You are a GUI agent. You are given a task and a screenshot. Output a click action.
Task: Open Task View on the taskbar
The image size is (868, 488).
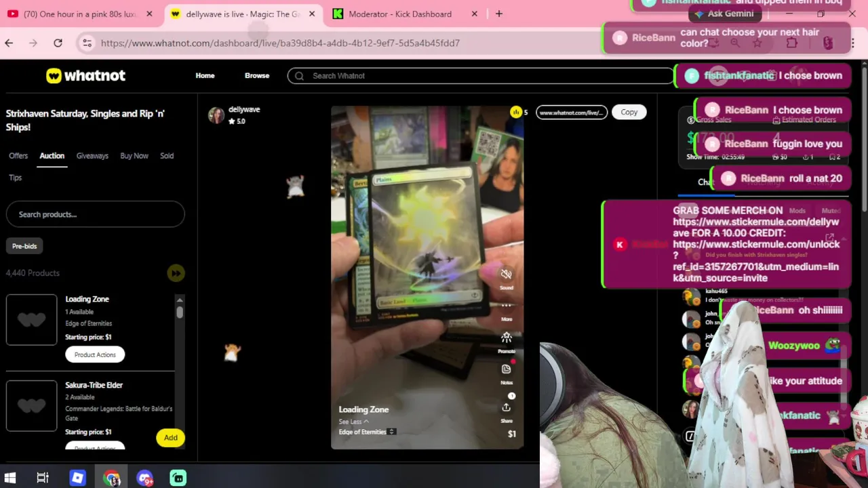pyautogui.click(x=43, y=478)
